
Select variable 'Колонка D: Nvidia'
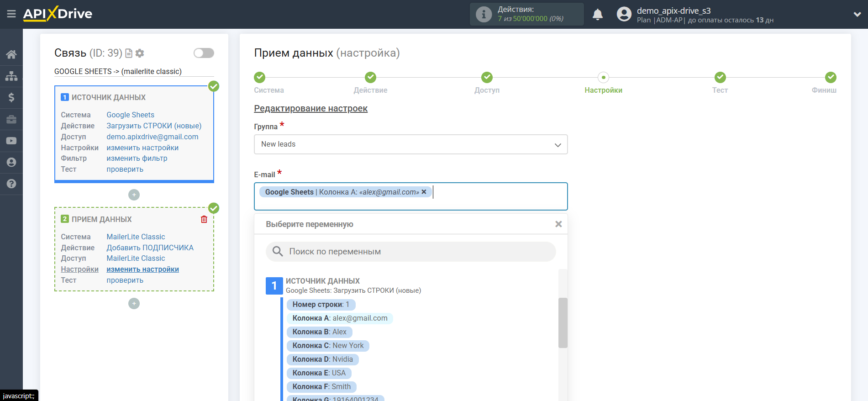(x=323, y=359)
